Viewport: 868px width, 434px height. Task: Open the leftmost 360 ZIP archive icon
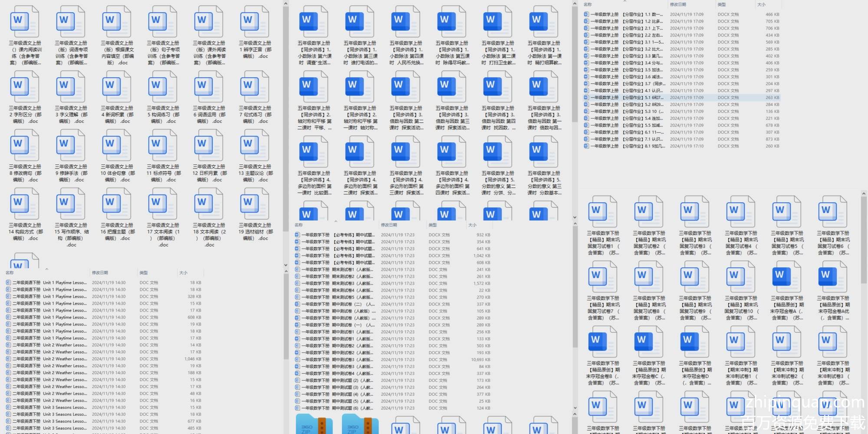pos(313,425)
